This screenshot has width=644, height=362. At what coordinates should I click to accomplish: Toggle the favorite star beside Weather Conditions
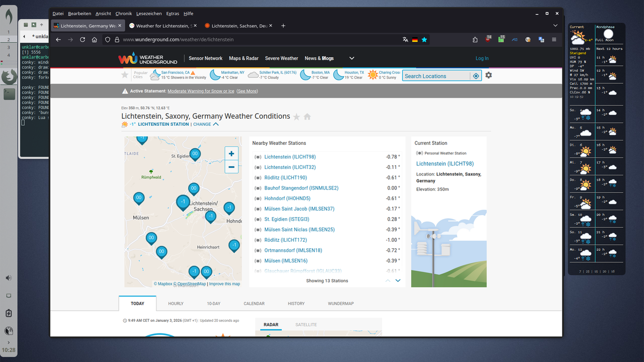tap(297, 117)
